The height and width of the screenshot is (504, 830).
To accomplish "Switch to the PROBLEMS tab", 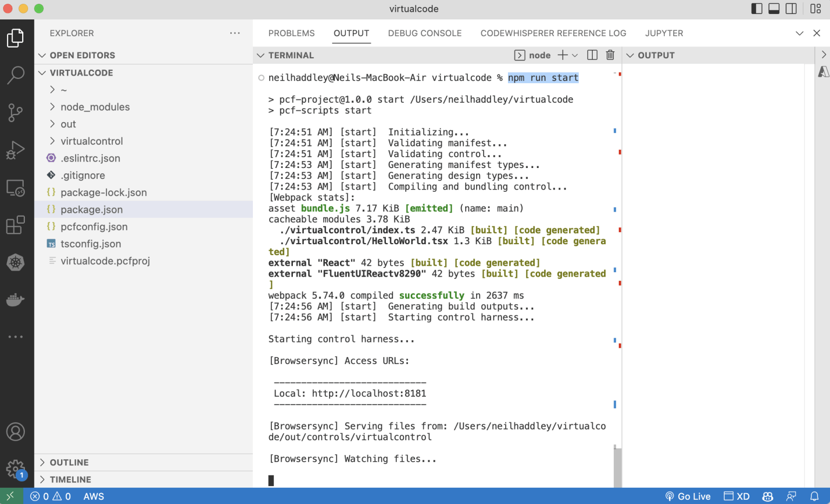I will [291, 33].
